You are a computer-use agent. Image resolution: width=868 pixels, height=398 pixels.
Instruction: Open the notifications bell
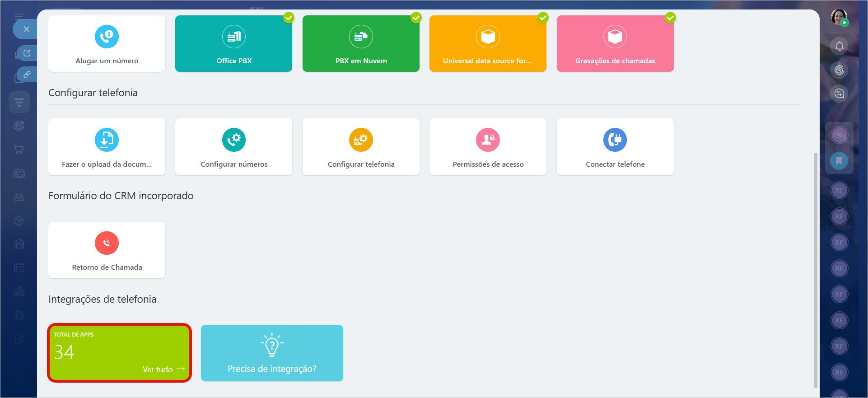(839, 46)
